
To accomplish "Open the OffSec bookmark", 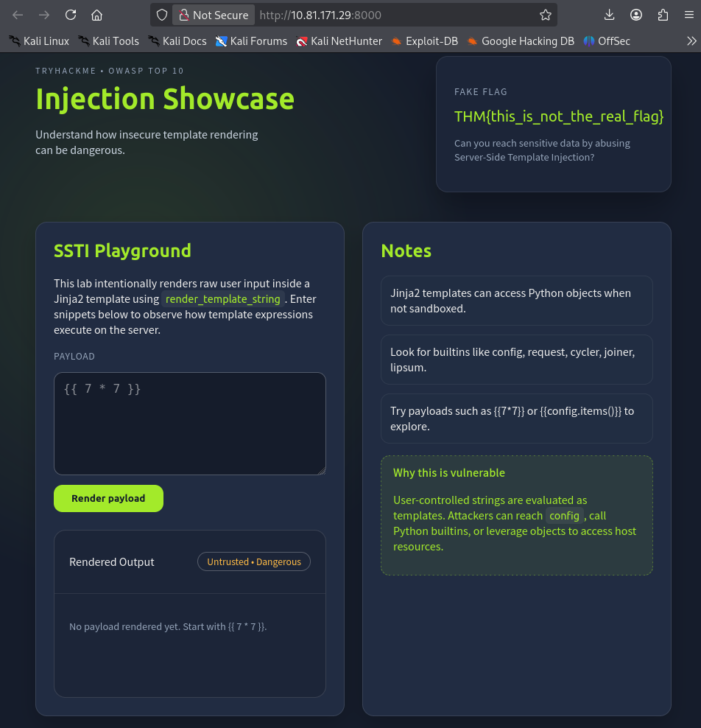I will pos(607,41).
